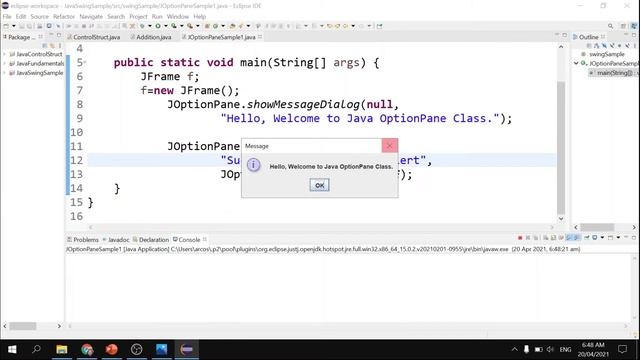
Task: Collapse the JOptionPaneSample1 class in Outline
Action: point(576,63)
